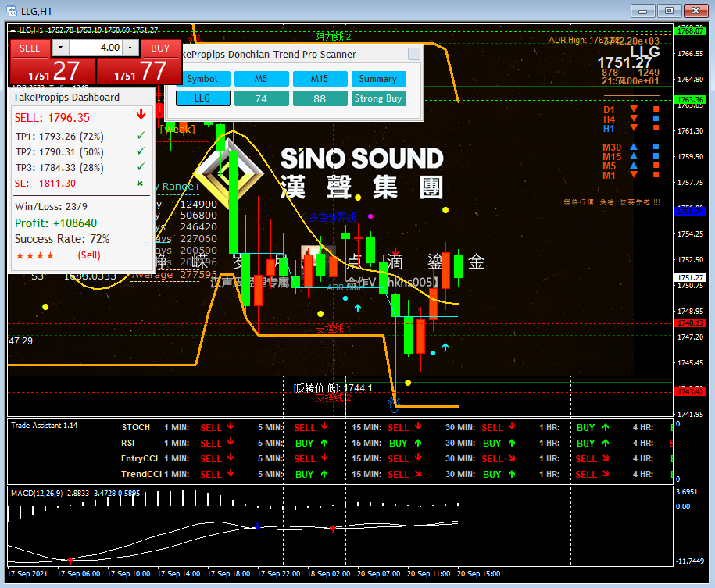Viewport: 715px width, 588px height.
Task: Select the Summary column header in scanner
Action: [x=378, y=78]
